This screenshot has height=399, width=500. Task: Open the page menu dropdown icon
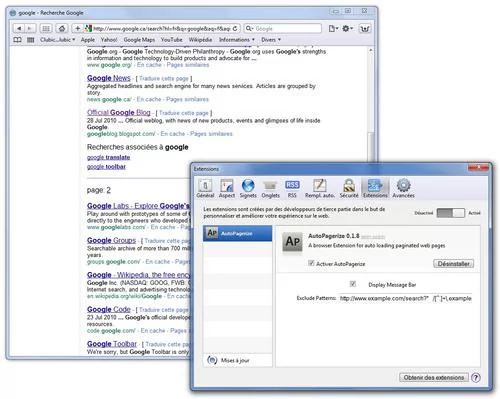click(333, 29)
